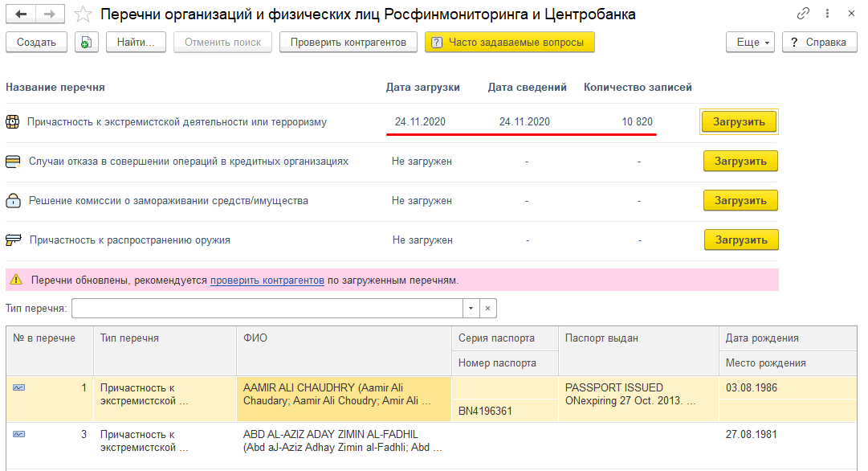868x471 pixels.
Task: Select ABD AL-AZIZ ADAY ZIMIN AL-FADHIL cell
Action: (344, 446)
